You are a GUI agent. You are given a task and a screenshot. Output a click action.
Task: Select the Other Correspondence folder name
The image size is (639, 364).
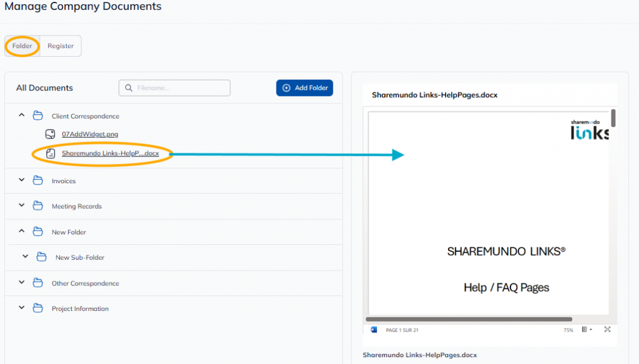85,284
